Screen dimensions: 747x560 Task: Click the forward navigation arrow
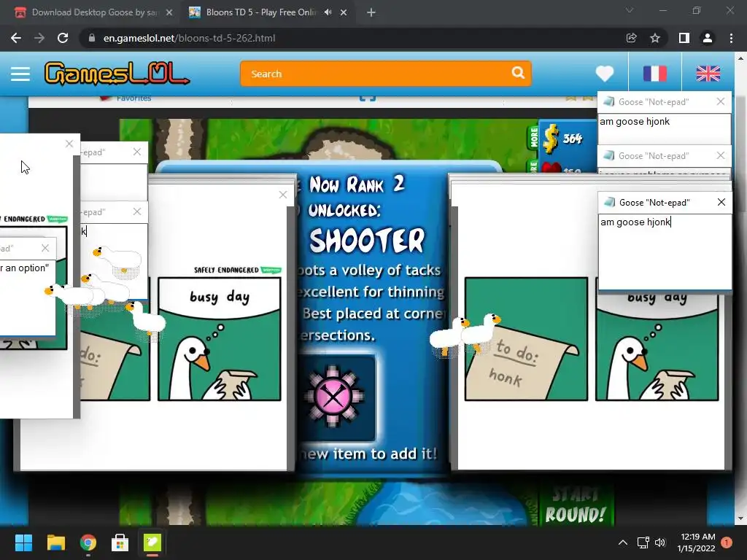39,38
